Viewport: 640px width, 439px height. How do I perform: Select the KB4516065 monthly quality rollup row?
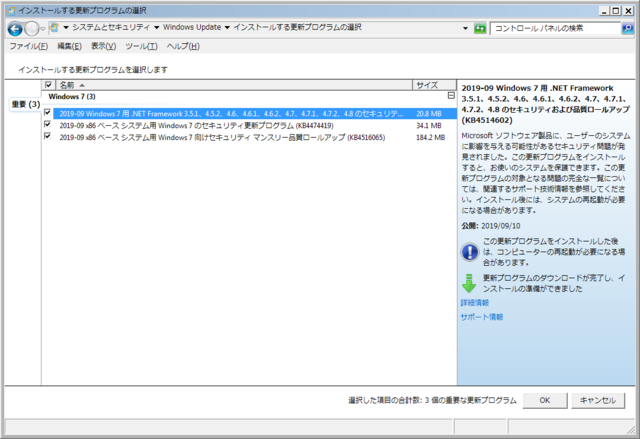coord(255,137)
